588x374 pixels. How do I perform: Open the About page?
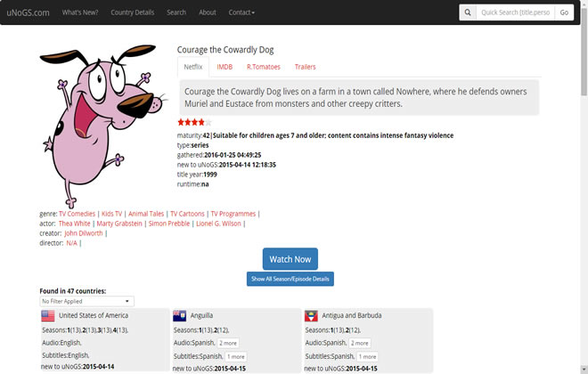pyautogui.click(x=208, y=12)
